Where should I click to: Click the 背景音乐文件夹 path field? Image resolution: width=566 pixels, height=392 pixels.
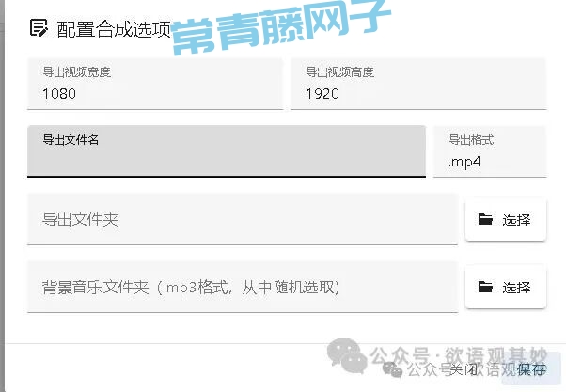pyautogui.click(x=242, y=287)
